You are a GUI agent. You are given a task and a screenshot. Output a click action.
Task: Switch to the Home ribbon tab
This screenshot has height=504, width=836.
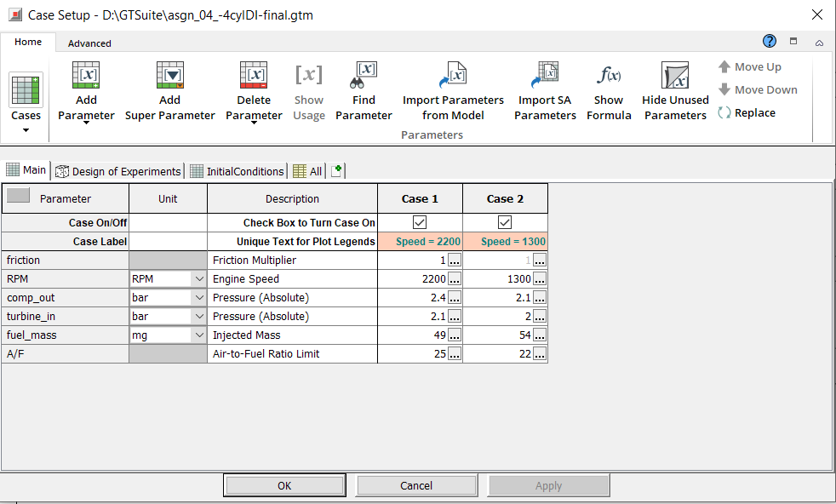point(28,42)
